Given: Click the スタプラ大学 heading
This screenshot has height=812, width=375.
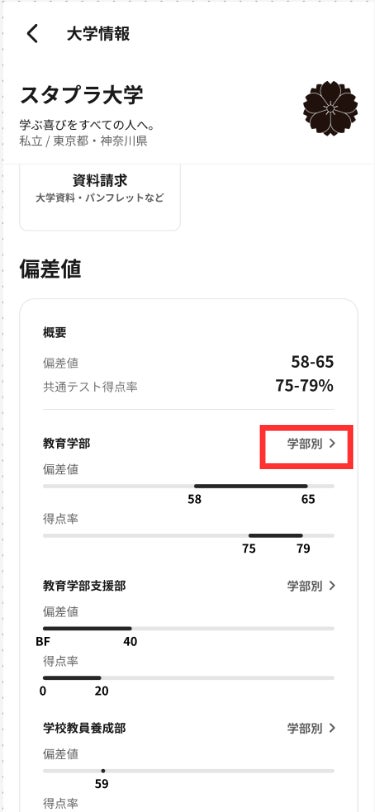Looking at the screenshot, I should [x=82, y=95].
